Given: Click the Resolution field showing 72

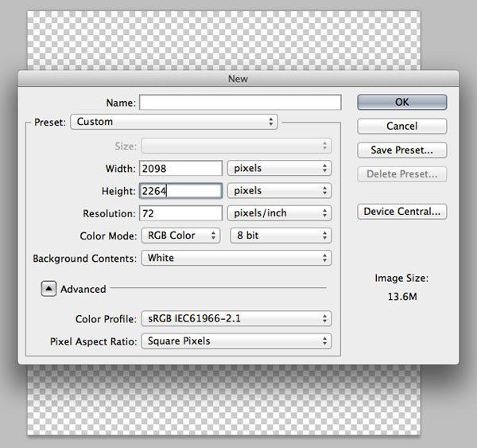Looking at the screenshot, I should tap(180, 213).
